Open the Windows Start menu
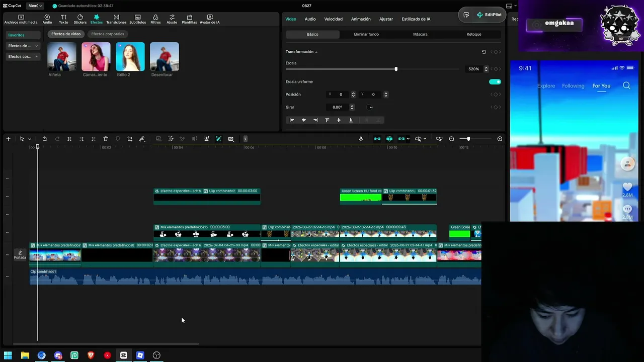This screenshot has width=644, height=362. pyautogui.click(x=8, y=355)
